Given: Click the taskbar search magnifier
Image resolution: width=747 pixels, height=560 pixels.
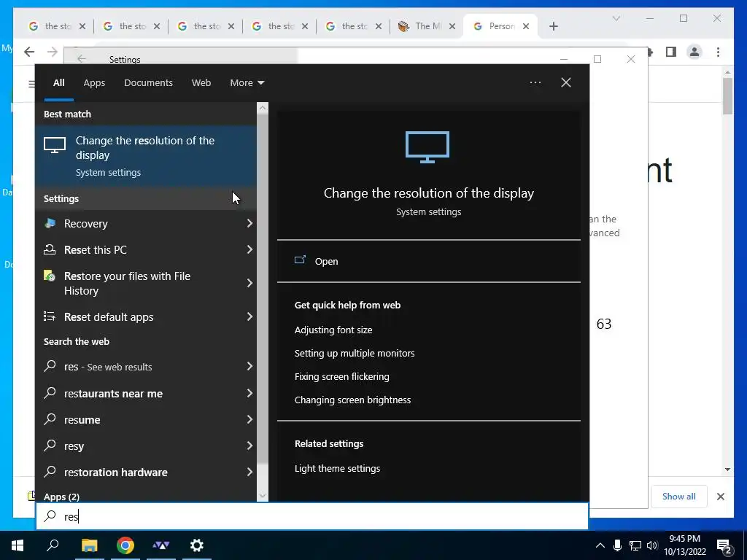Looking at the screenshot, I should tap(53, 545).
